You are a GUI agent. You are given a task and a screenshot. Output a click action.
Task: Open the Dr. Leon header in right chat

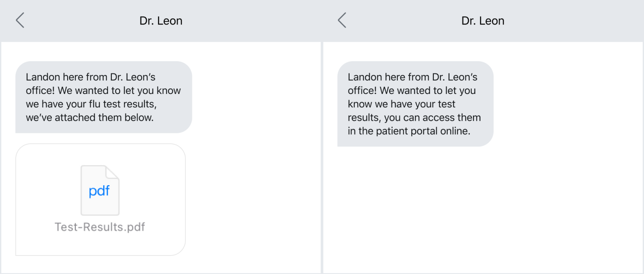point(483,20)
